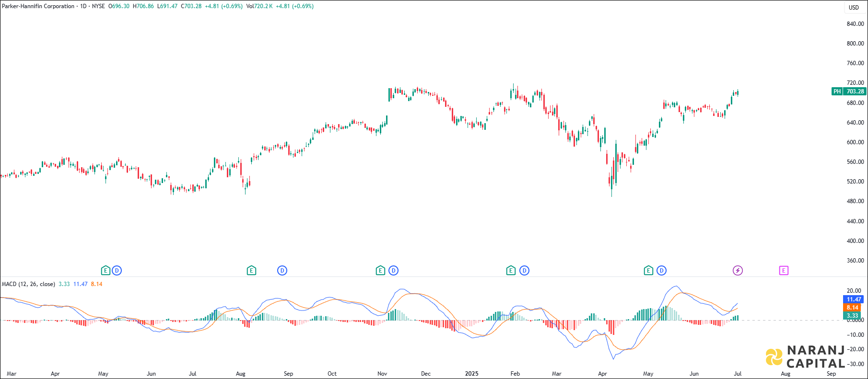Select the open value O696.30
This screenshot has width=868, height=379.
tap(119, 6)
